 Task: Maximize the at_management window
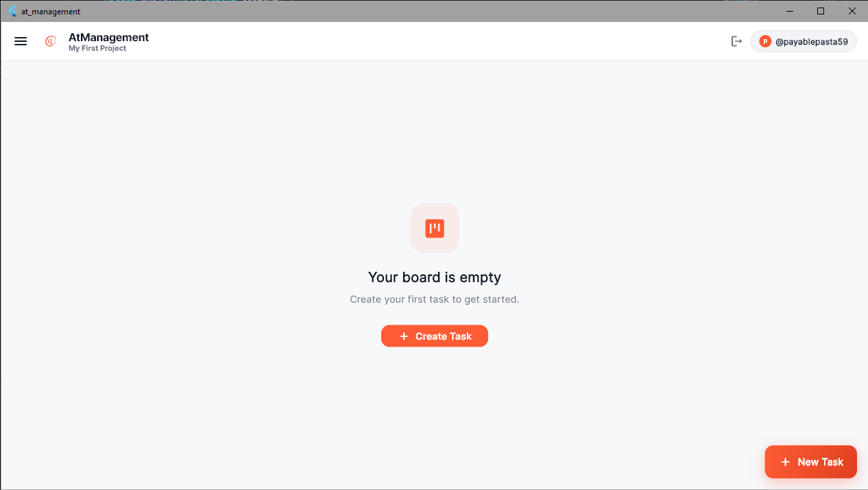coord(821,11)
